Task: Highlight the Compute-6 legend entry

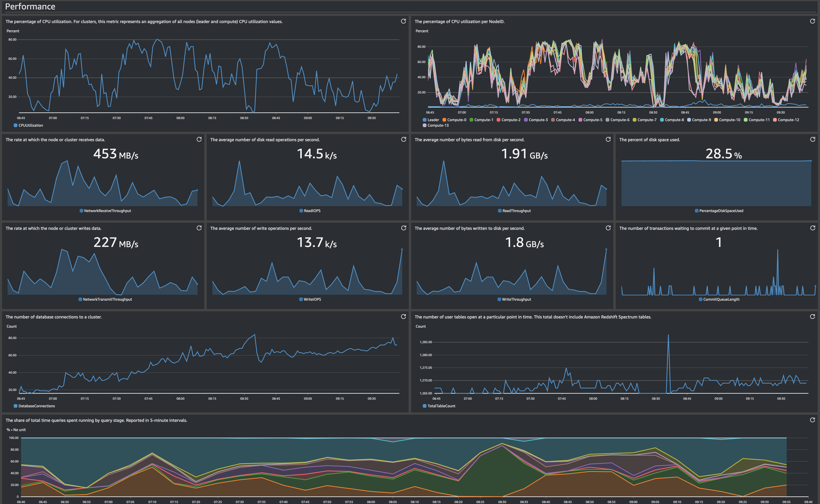Action: pyautogui.click(x=617, y=120)
